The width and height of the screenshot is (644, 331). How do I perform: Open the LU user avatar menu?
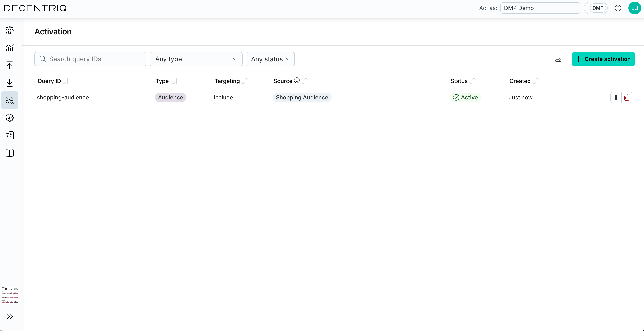coord(634,8)
